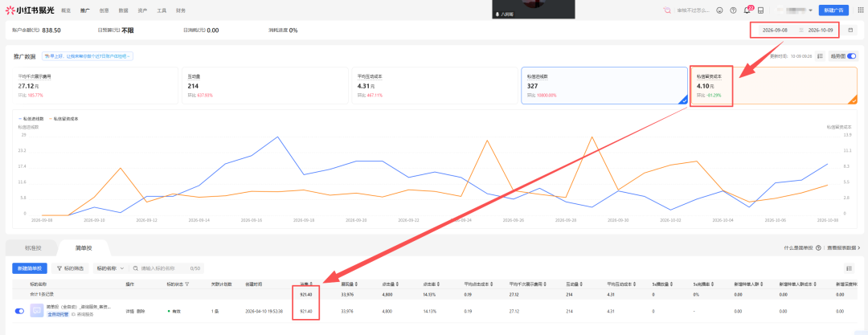The width and height of the screenshot is (868, 335).
Task: Open the metric list settings icon
Action: (819, 56)
